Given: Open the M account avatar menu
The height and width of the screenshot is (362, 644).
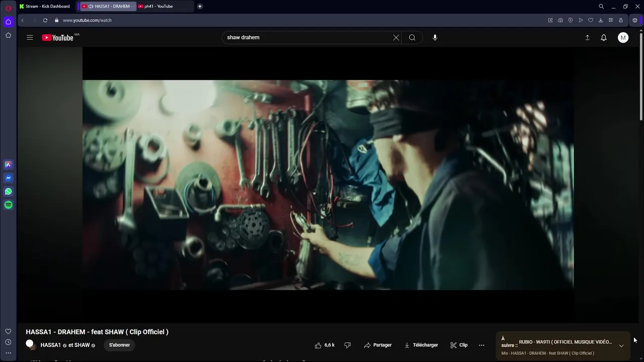Looking at the screenshot, I should point(623,38).
